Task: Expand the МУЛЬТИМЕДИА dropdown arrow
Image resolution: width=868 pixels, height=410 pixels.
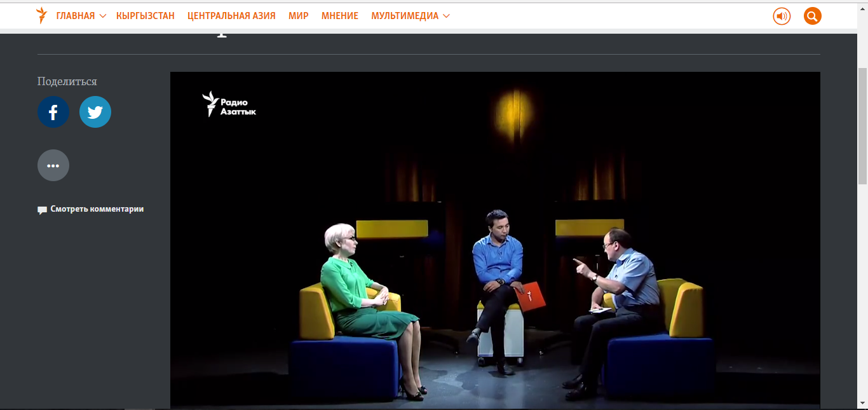Action: click(x=446, y=16)
